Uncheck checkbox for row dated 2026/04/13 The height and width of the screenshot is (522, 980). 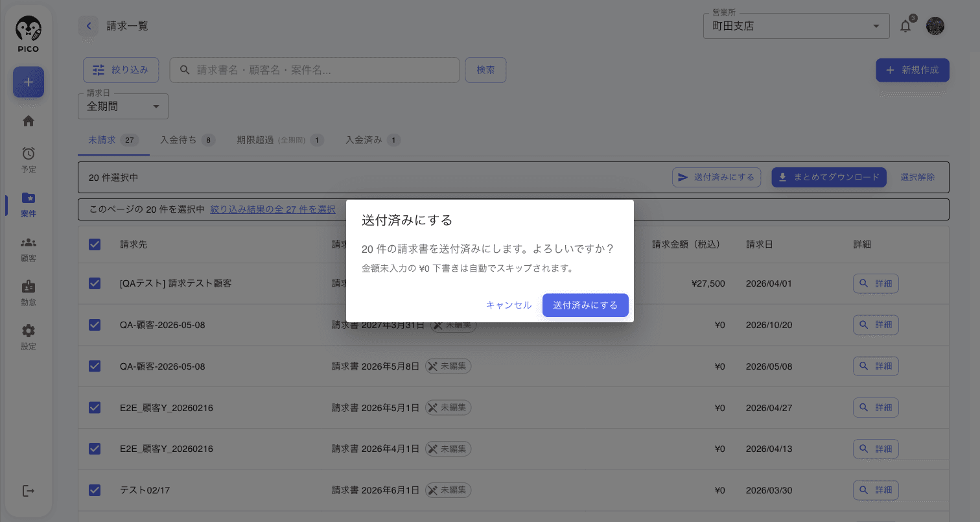click(x=95, y=449)
